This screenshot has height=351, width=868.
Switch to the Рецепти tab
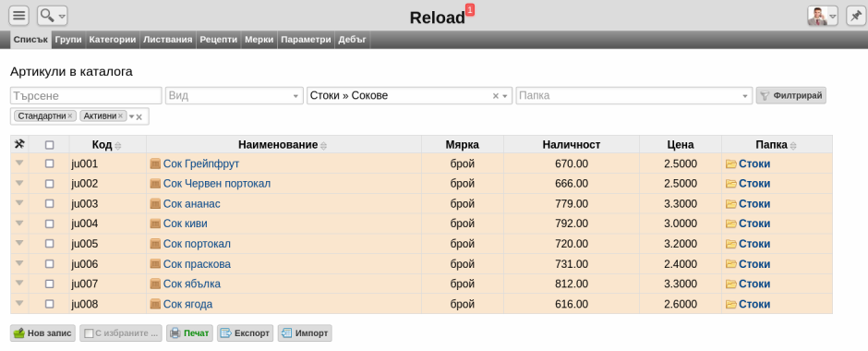click(x=219, y=40)
